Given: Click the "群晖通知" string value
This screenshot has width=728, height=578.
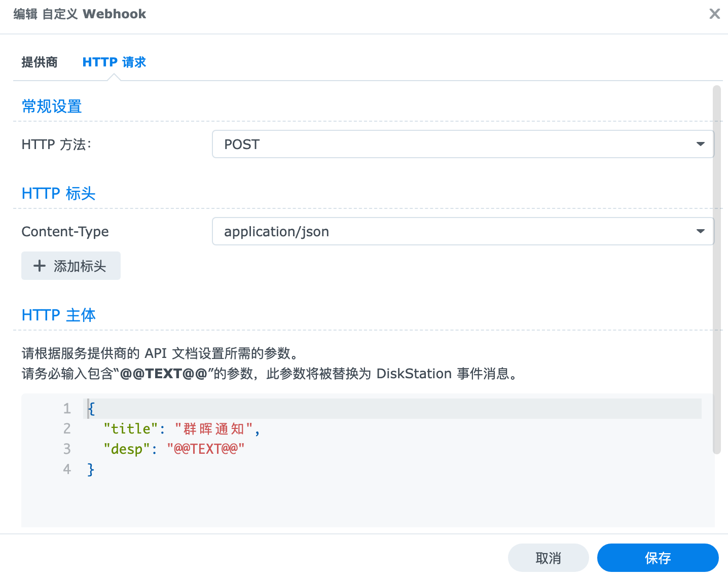Looking at the screenshot, I should pos(213,429).
